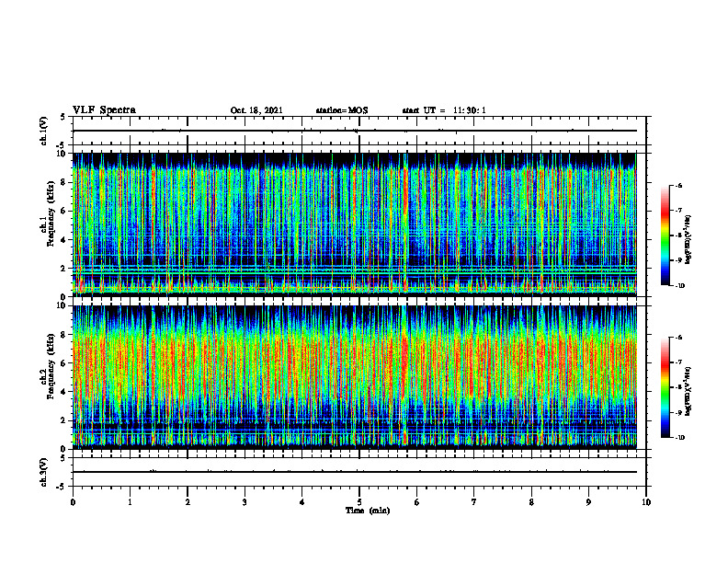Click the ch.1 frequency tick label "8"

point(64,182)
